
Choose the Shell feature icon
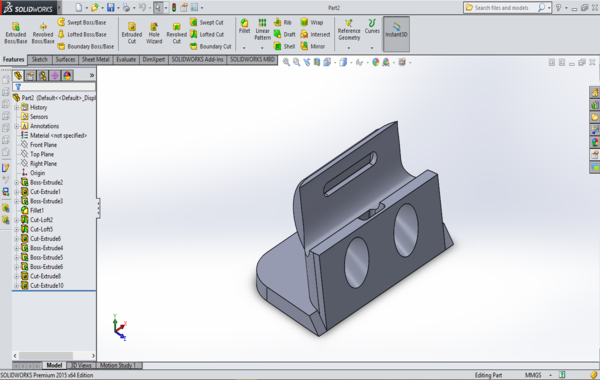[x=278, y=46]
